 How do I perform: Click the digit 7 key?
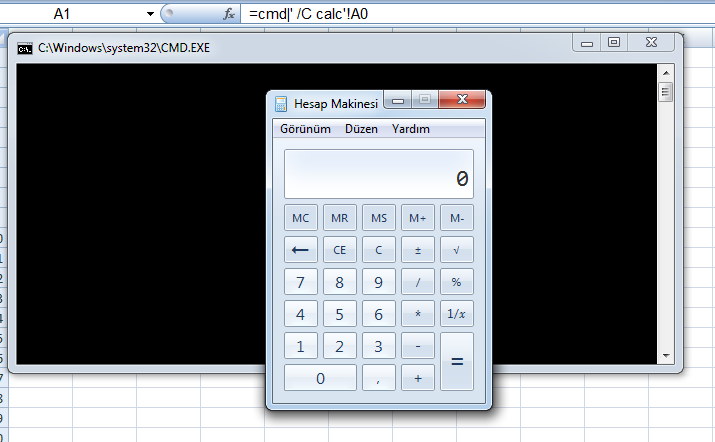(x=301, y=282)
